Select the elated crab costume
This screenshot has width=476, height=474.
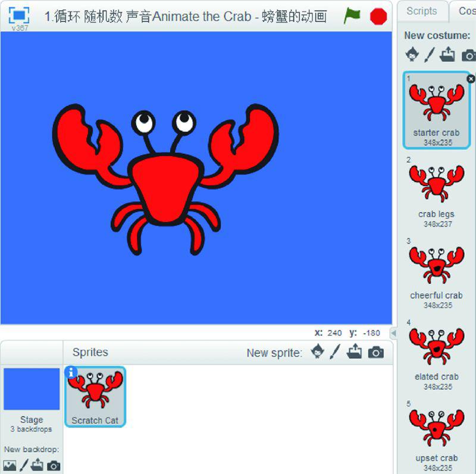[437, 354]
